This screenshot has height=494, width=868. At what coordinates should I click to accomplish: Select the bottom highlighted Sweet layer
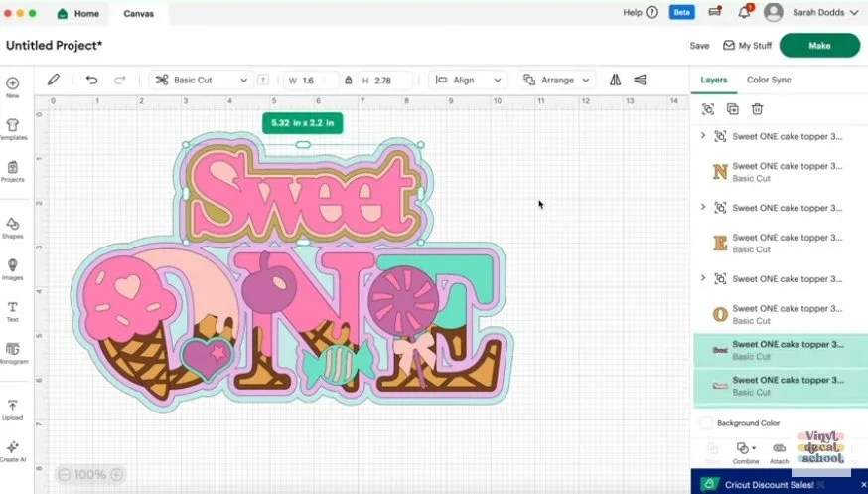point(781,386)
